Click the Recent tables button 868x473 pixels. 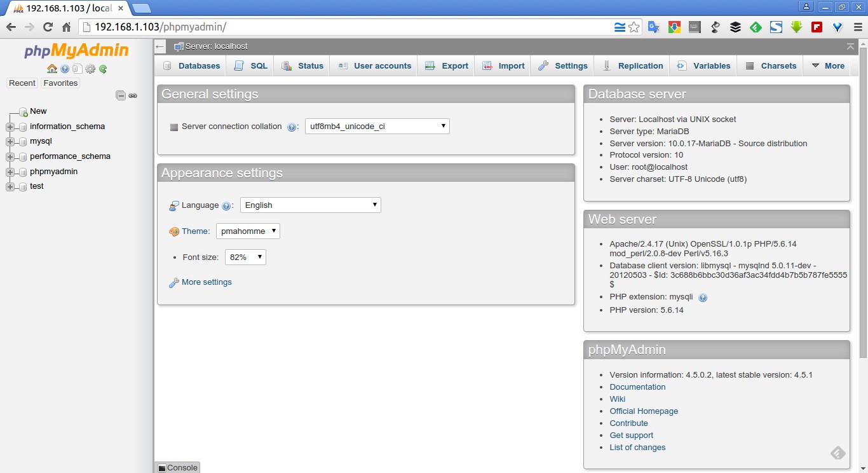coord(22,83)
